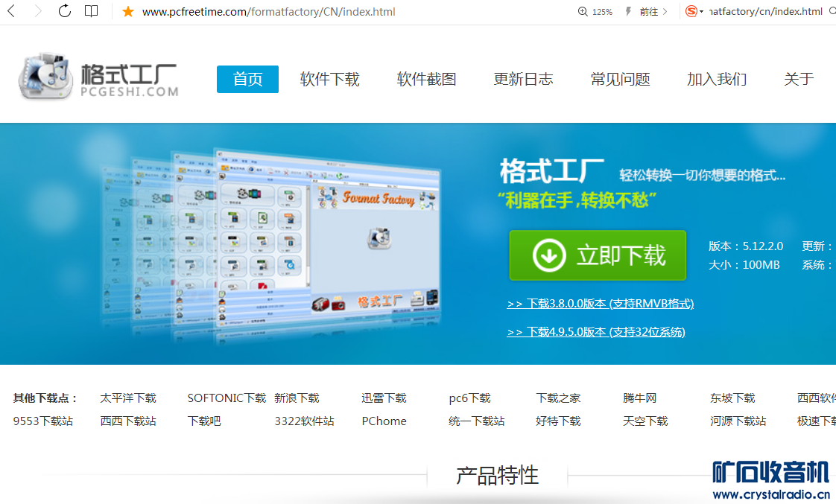Open the 常见问题 navigation item
This screenshot has height=504, width=836.
click(620, 80)
